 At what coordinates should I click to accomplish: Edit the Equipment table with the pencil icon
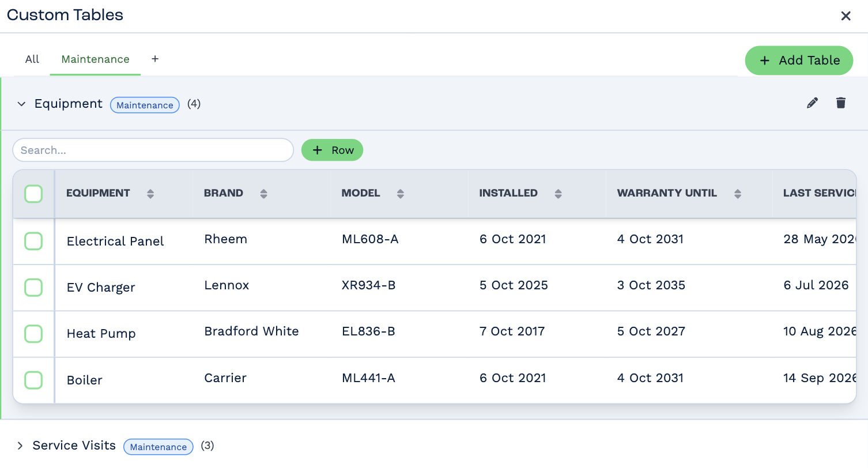tap(813, 103)
